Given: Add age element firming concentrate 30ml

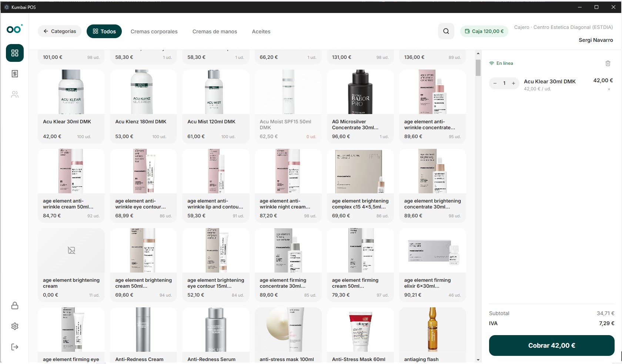Looking at the screenshot, I should pos(288,265).
